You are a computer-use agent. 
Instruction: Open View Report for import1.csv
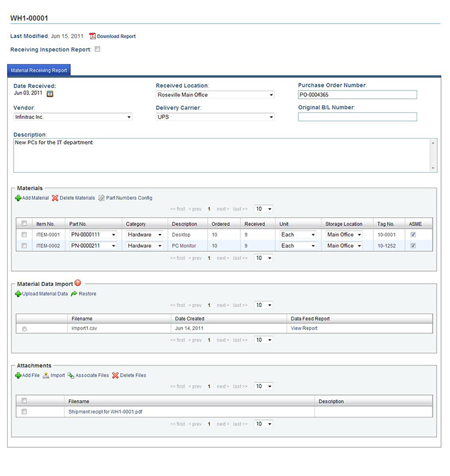click(x=304, y=328)
